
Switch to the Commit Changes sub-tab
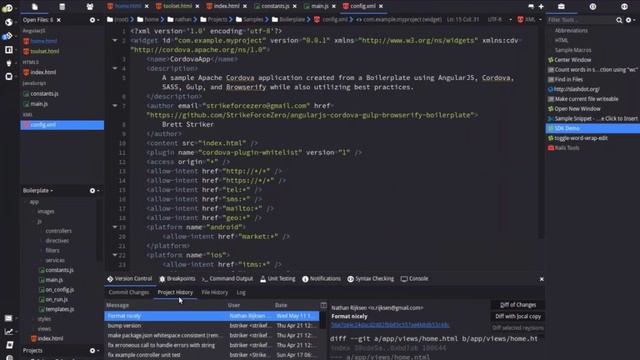tap(129, 293)
